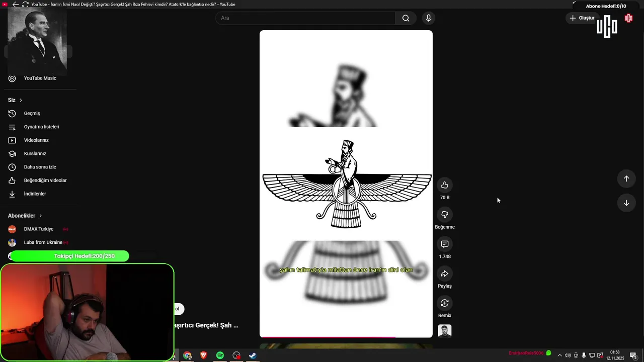Open Steam from the taskbar
Image resolution: width=644 pixels, height=362 pixels.
click(253, 355)
